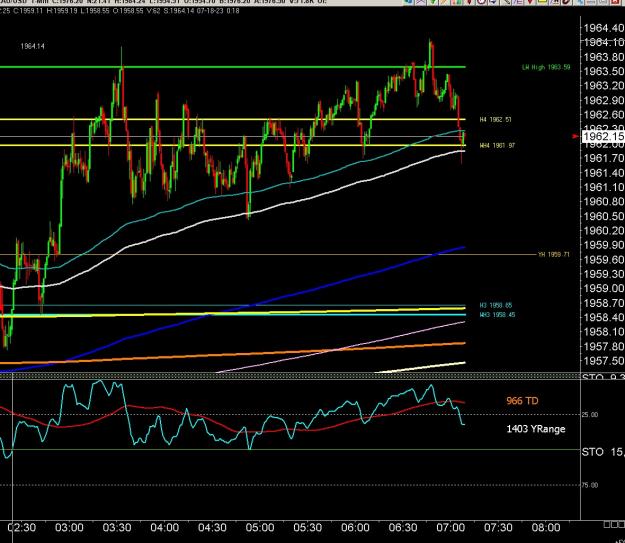The image size is (625, 543).
Task: Click the WH3 1958.45 level label
Action: pyautogui.click(x=497, y=315)
